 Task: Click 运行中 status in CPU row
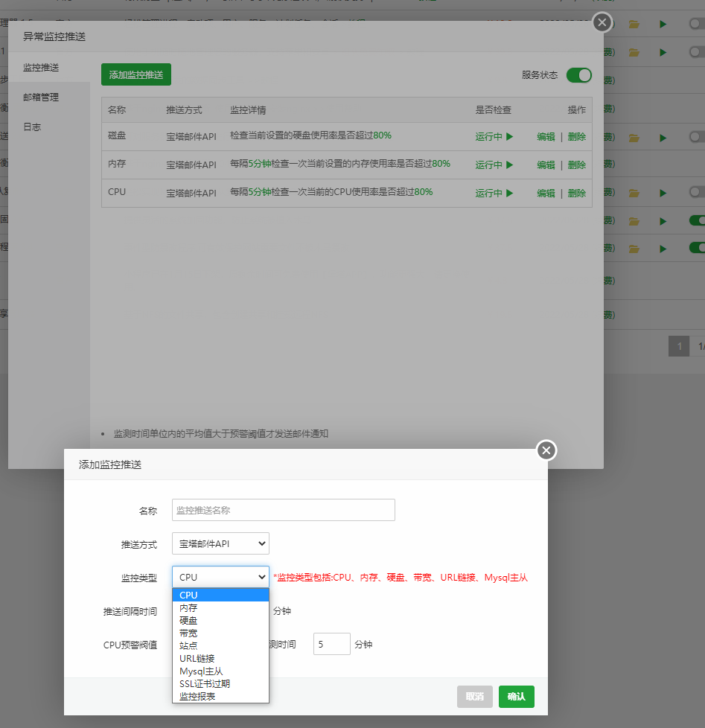pos(494,193)
